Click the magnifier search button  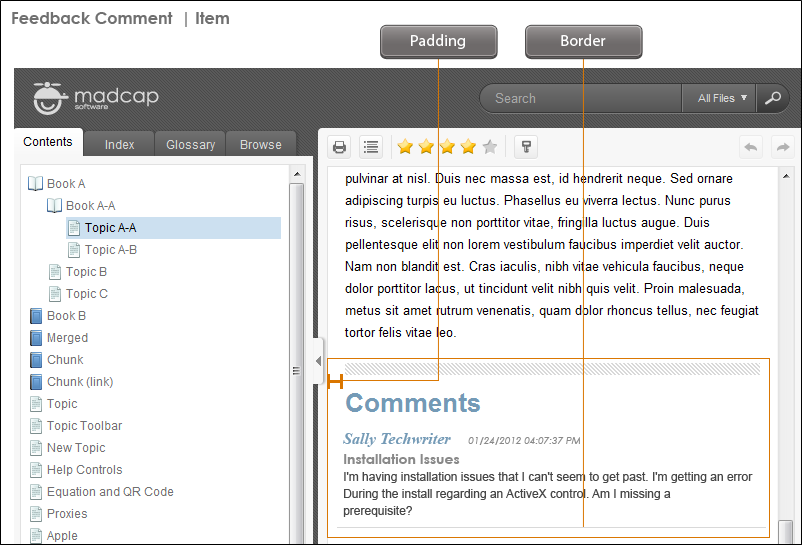772,98
